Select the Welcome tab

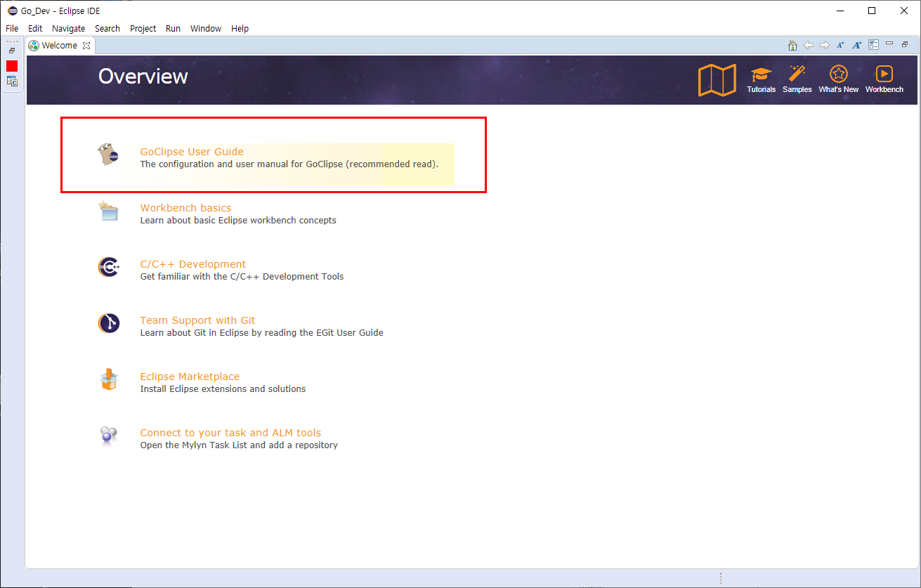[x=60, y=46]
